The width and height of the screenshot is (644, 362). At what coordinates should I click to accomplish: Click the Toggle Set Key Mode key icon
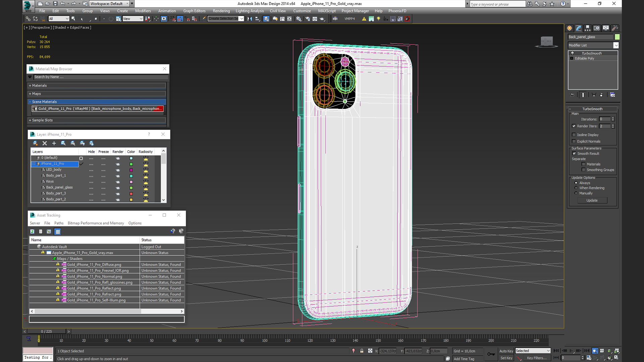(491, 354)
